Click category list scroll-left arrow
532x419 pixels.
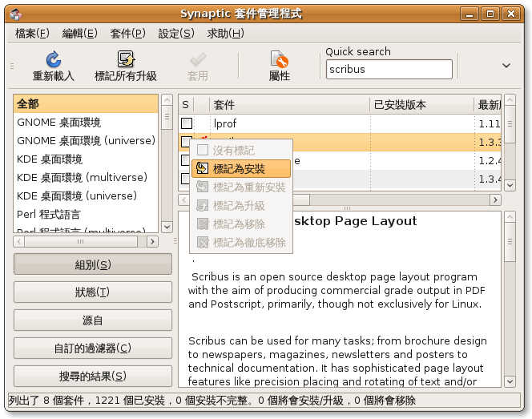tap(19, 242)
